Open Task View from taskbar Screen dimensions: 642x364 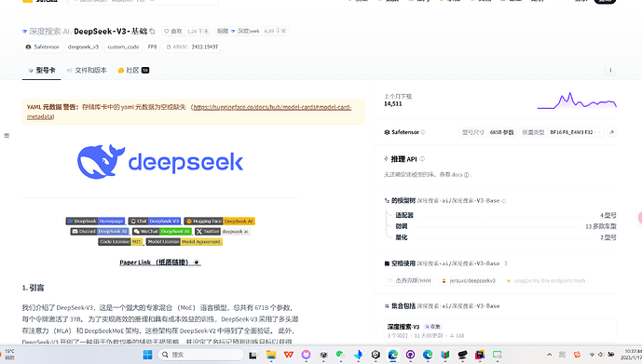coord(253,355)
